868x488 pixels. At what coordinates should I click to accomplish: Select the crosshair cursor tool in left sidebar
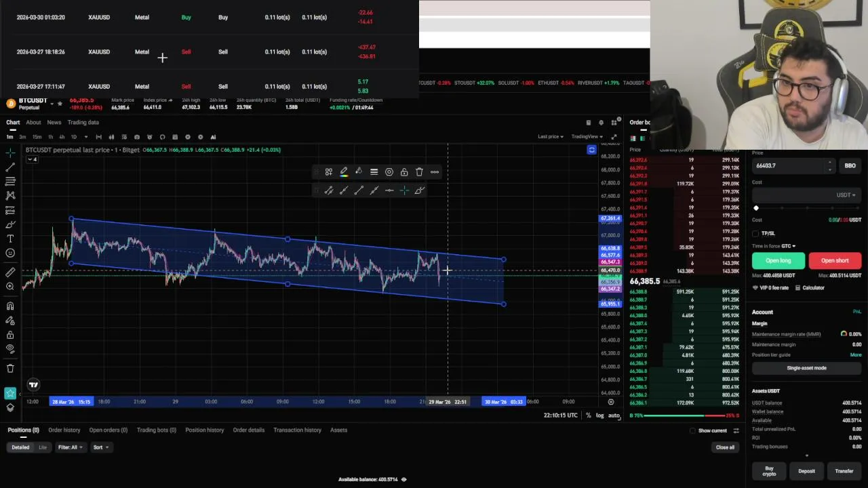tap(10, 153)
